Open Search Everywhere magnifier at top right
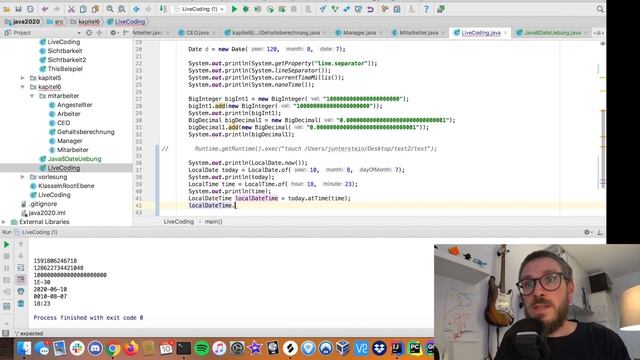The height and width of the screenshot is (360, 640). click(600, 9)
